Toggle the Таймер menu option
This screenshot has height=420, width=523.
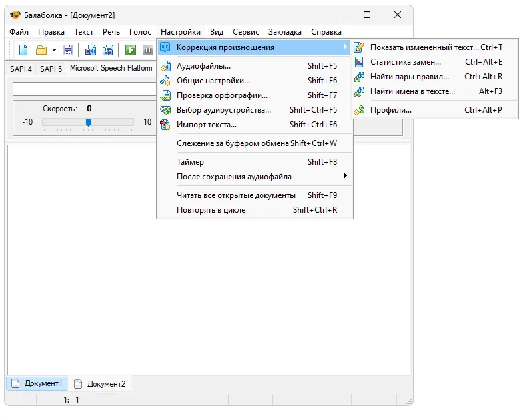255,162
